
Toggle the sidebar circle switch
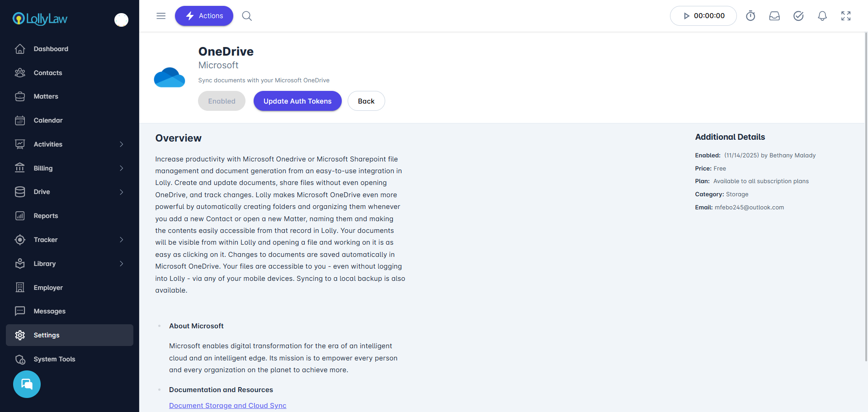pos(121,20)
